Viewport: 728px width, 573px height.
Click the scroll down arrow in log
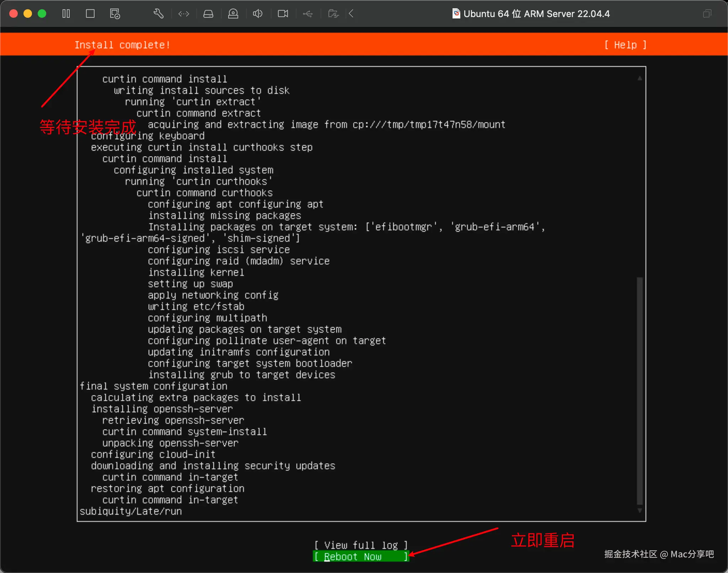click(639, 510)
